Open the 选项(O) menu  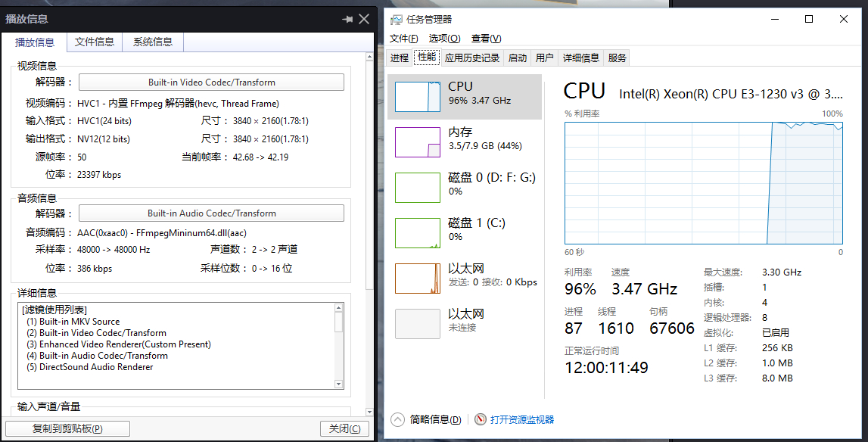tap(444, 39)
